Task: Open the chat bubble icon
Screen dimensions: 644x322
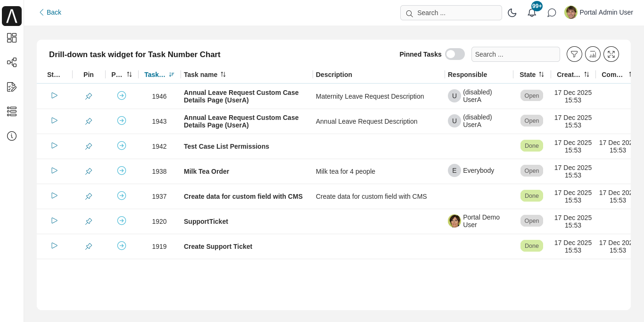Action: [x=552, y=13]
